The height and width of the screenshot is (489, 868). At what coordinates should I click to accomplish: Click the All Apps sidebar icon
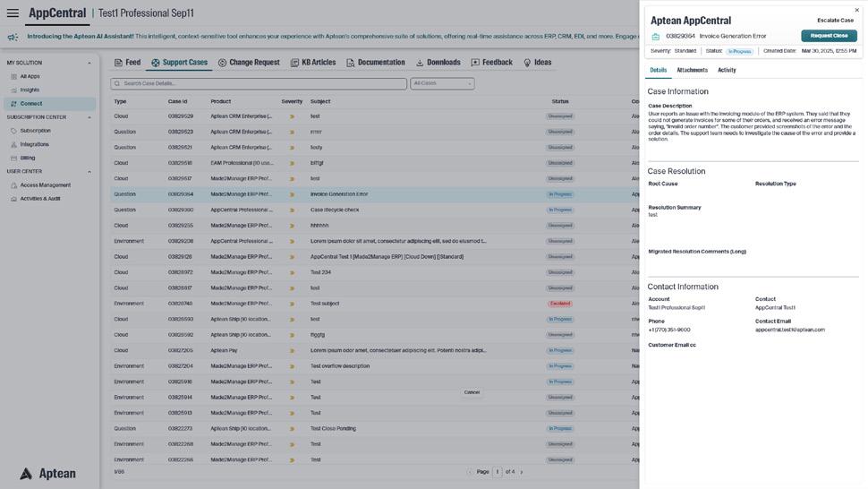click(13, 76)
